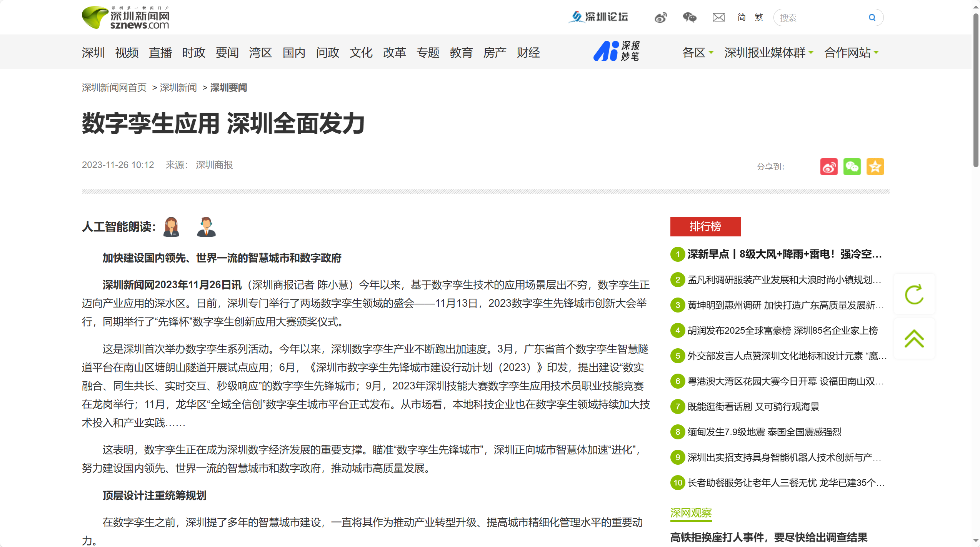Open the WeChat icon in the header
This screenshot has height=547, width=980.
pyautogui.click(x=689, y=17)
